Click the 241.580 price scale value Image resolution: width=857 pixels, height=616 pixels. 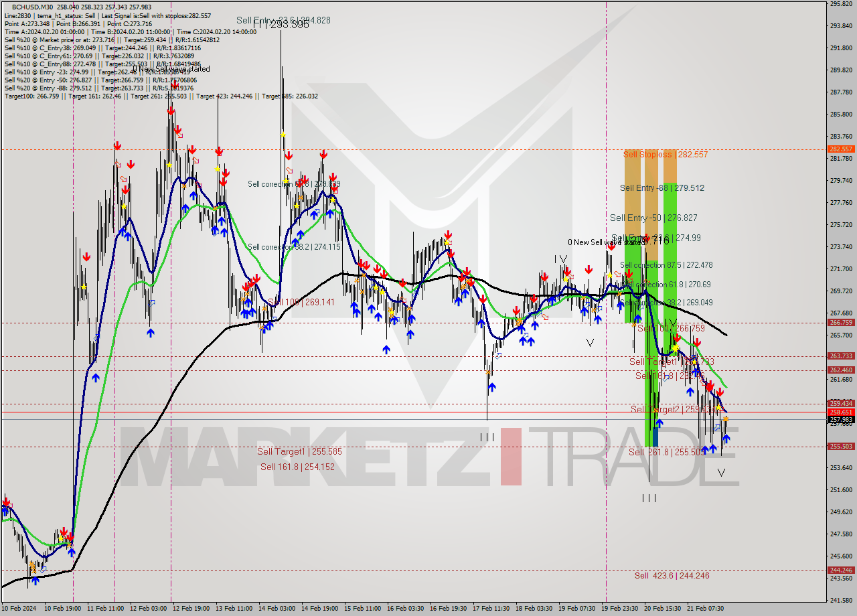(x=841, y=600)
